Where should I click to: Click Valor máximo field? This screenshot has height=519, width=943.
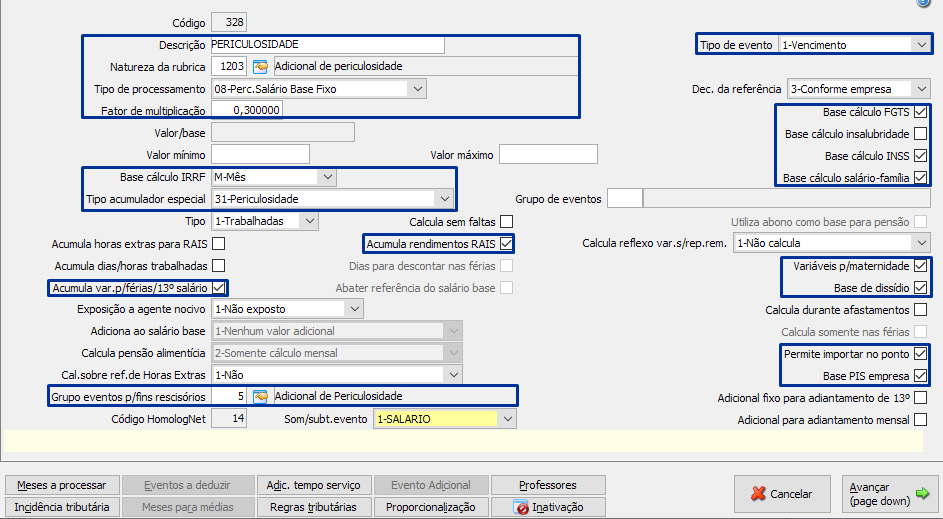[x=548, y=155]
